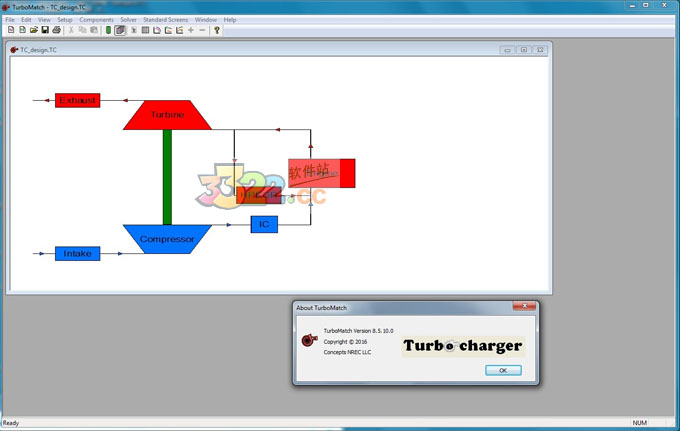Open a file using the folder icon
Viewport: 680px width, 431px height.
33,30
